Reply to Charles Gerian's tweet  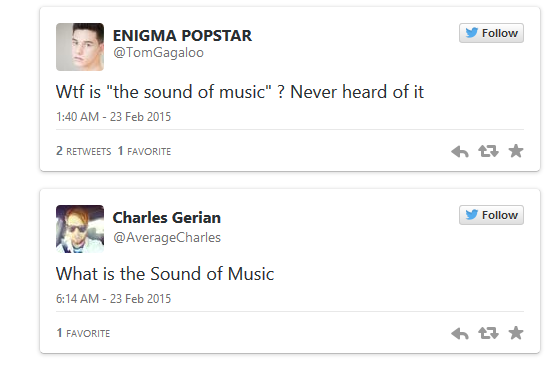[x=460, y=334]
